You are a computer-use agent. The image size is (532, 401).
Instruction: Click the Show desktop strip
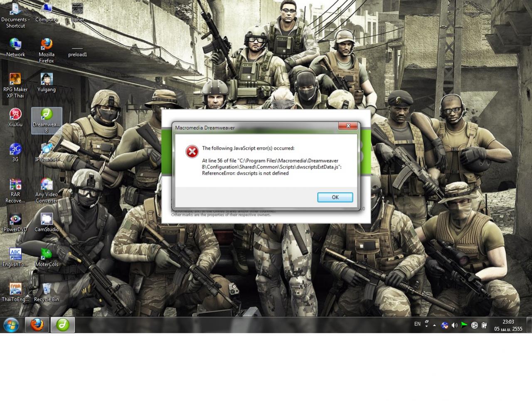(529, 325)
